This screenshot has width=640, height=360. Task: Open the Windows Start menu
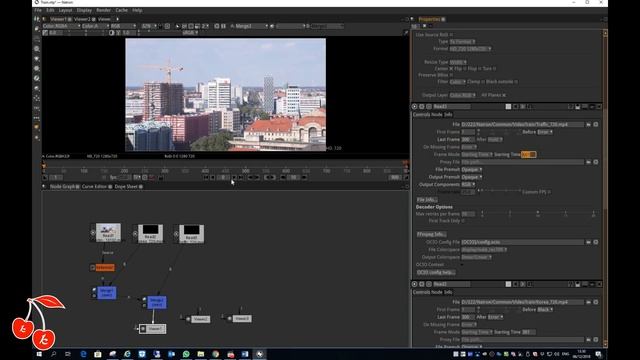pyautogui.click(x=39, y=354)
